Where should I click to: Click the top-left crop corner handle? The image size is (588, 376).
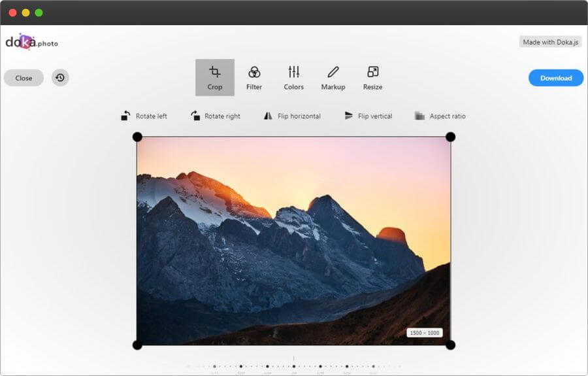[137, 137]
